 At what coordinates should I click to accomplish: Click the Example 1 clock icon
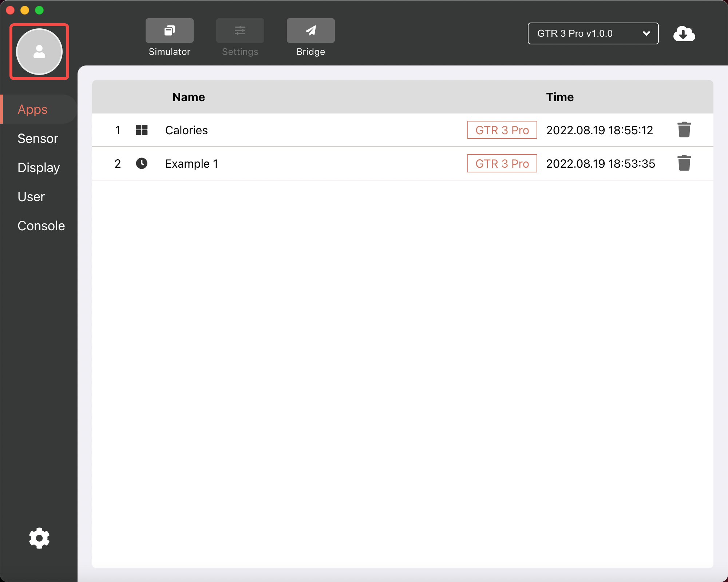coord(142,163)
